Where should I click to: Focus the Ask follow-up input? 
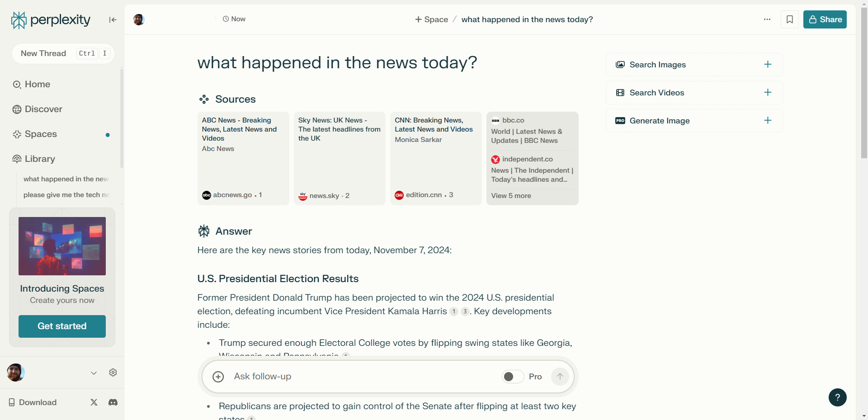click(x=364, y=377)
